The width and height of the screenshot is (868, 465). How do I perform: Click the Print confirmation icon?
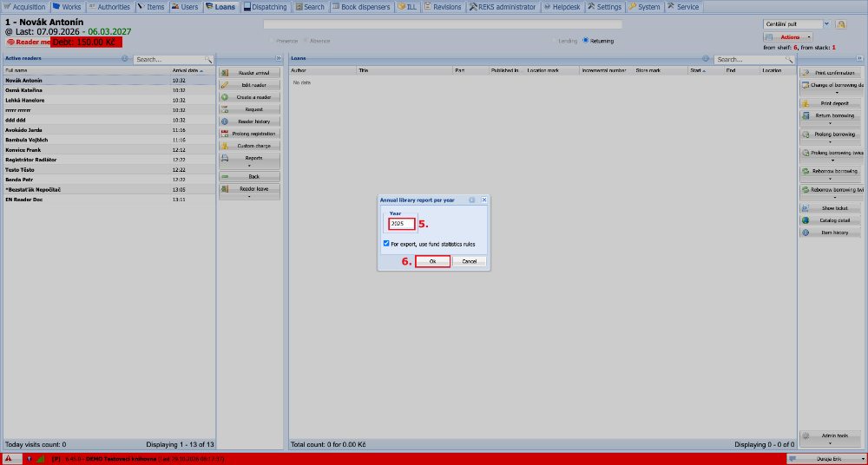(x=806, y=73)
